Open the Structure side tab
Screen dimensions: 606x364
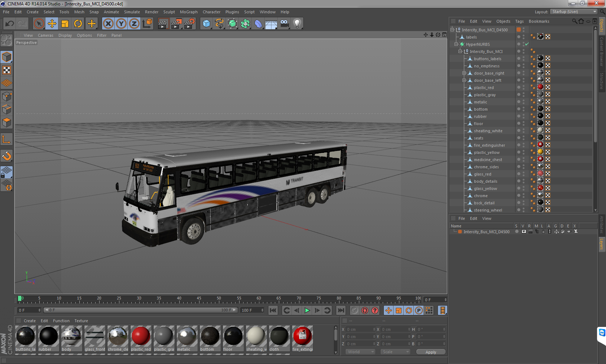(x=602, y=81)
